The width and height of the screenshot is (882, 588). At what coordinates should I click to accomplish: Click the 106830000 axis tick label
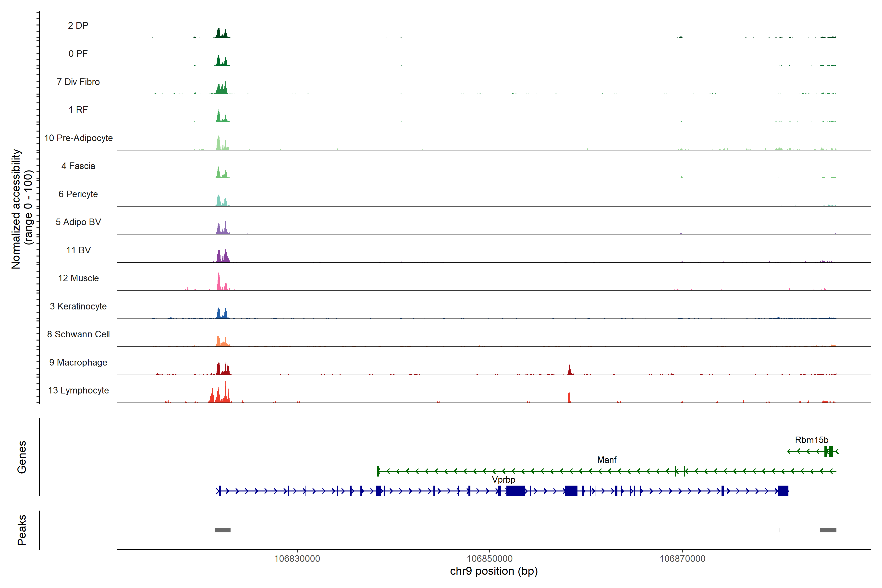pyautogui.click(x=297, y=559)
